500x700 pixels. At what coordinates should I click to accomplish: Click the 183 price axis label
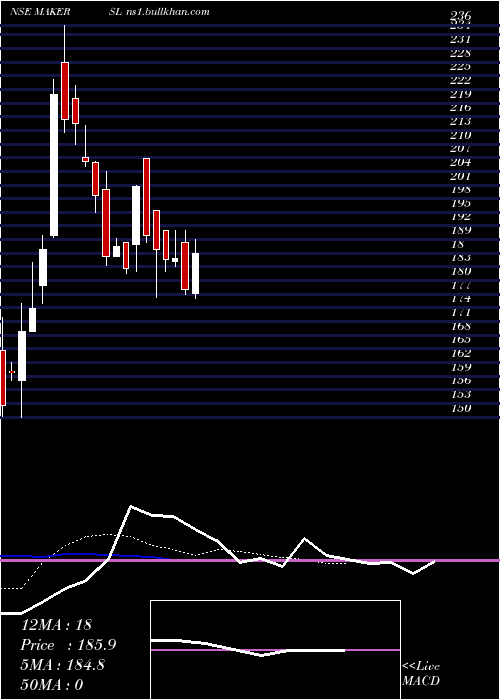[x=460, y=258]
